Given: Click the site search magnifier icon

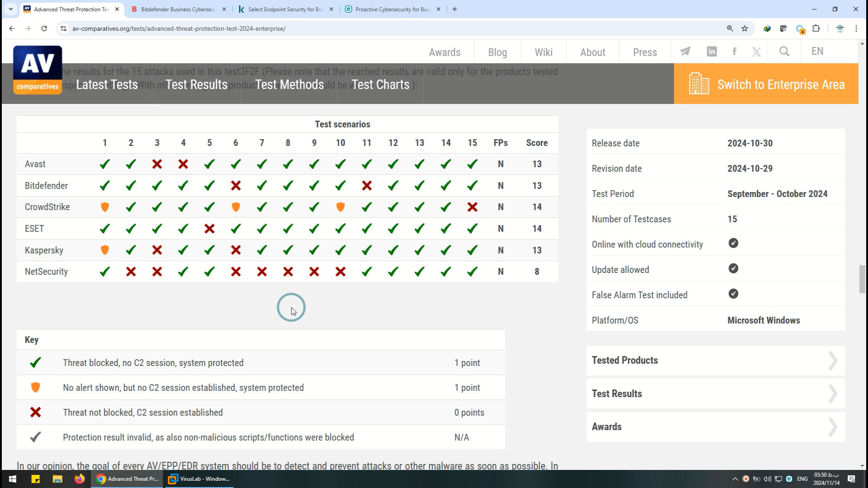Looking at the screenshot, I should [x=784, y=52].
